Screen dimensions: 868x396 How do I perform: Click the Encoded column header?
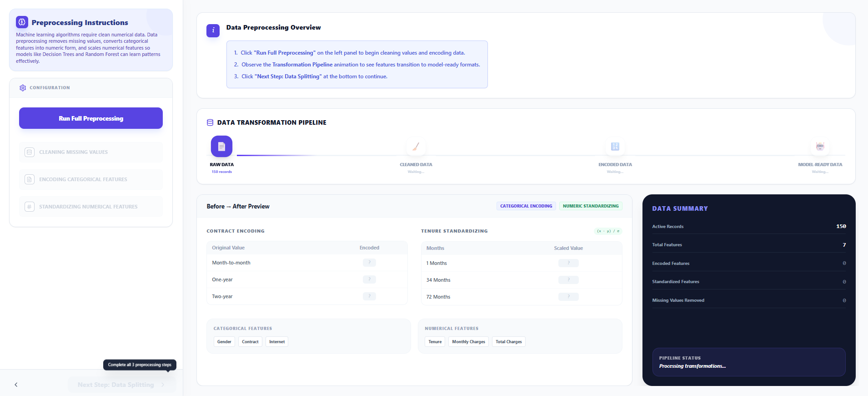coord(369,248)
